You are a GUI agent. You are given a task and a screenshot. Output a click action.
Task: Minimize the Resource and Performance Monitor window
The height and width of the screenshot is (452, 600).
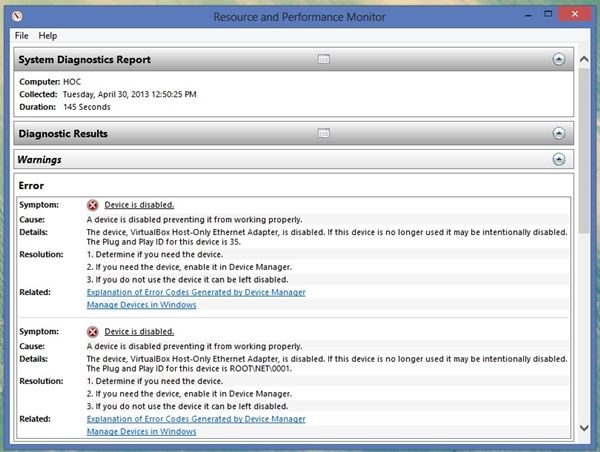[x=528, y=16]
